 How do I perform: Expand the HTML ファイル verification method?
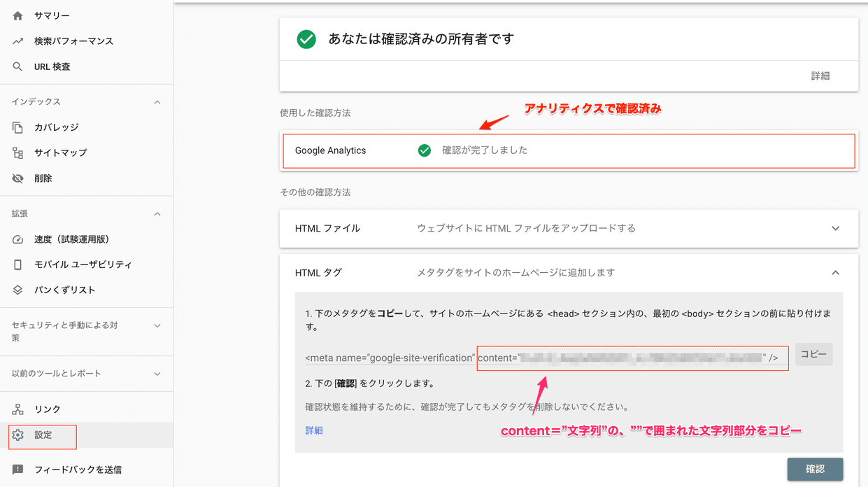point(835,228)
